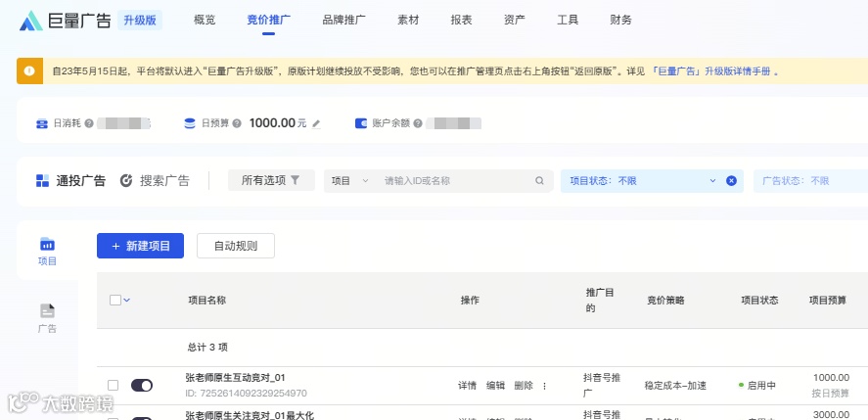Click the 总计 3 项 summary text
The image size is (868, 420).
coord(207,348)
